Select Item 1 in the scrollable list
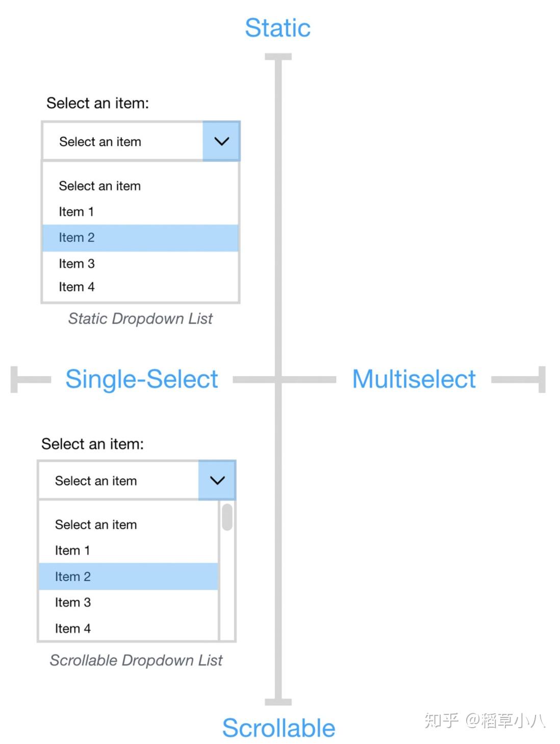The width and height of the screenshot is (560, 744). pos(72,551)
